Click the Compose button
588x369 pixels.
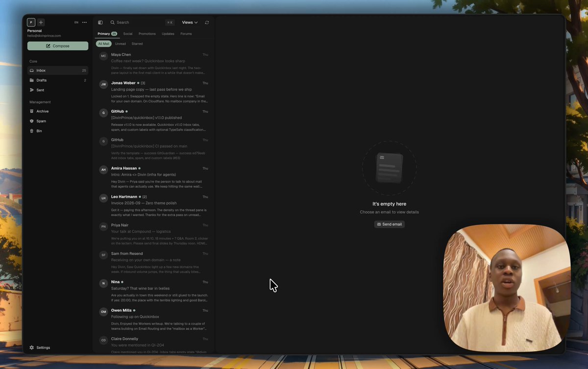coord(58,46)
